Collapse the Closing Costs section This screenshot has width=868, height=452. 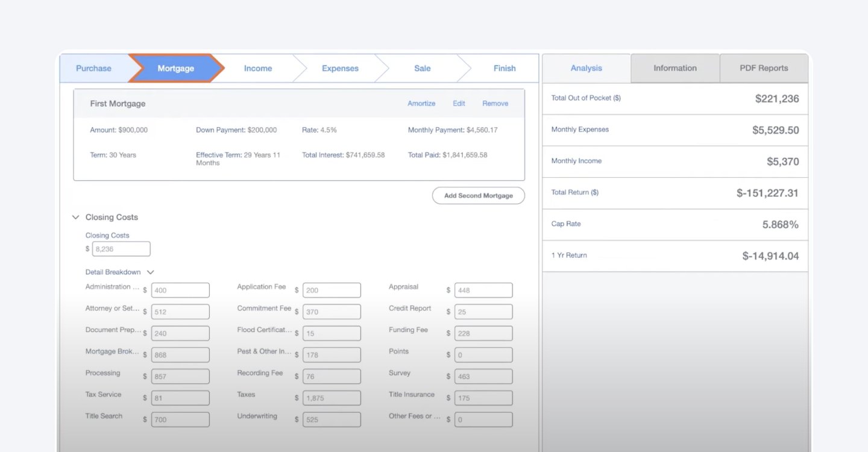click(75, 217)
